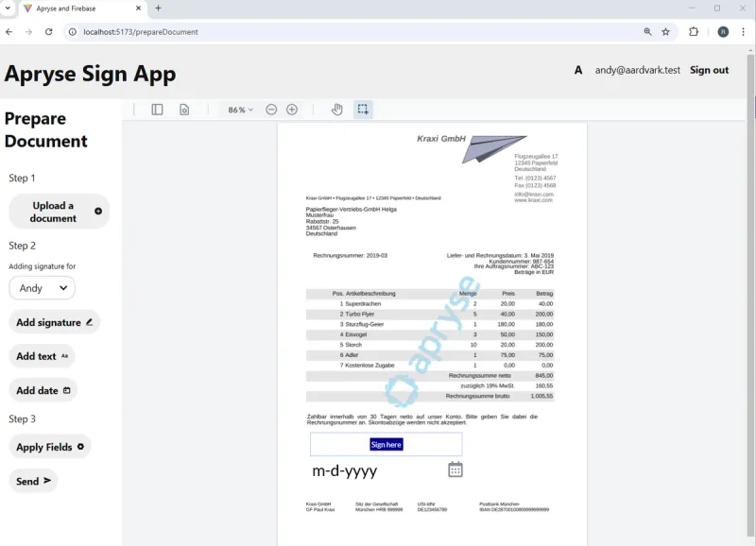This screenshot has height=546, width=756.
Task: Open user profile andy@aardvark.test
Action: (637, 70)
